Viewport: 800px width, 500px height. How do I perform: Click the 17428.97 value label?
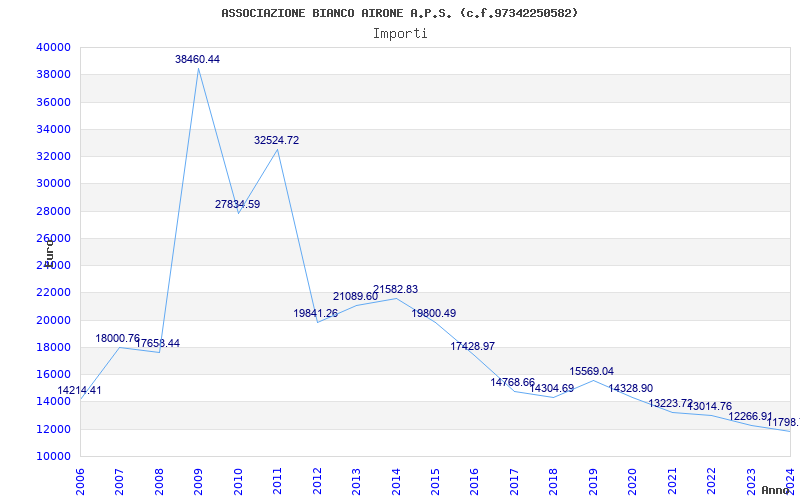[472, 346]
